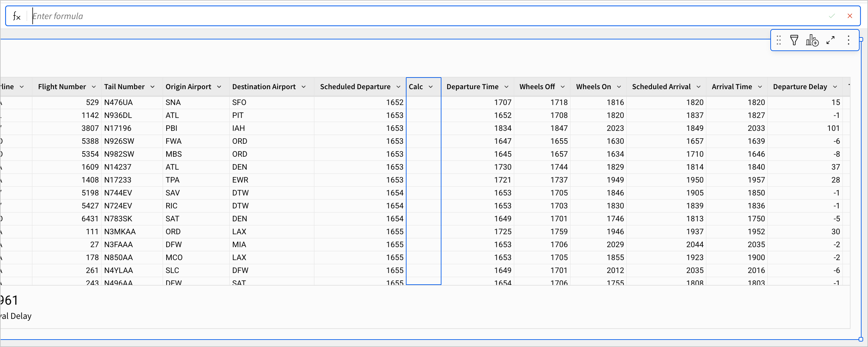Click the drag handle dots icon
868x347 pixels.
tap(778, 40)
